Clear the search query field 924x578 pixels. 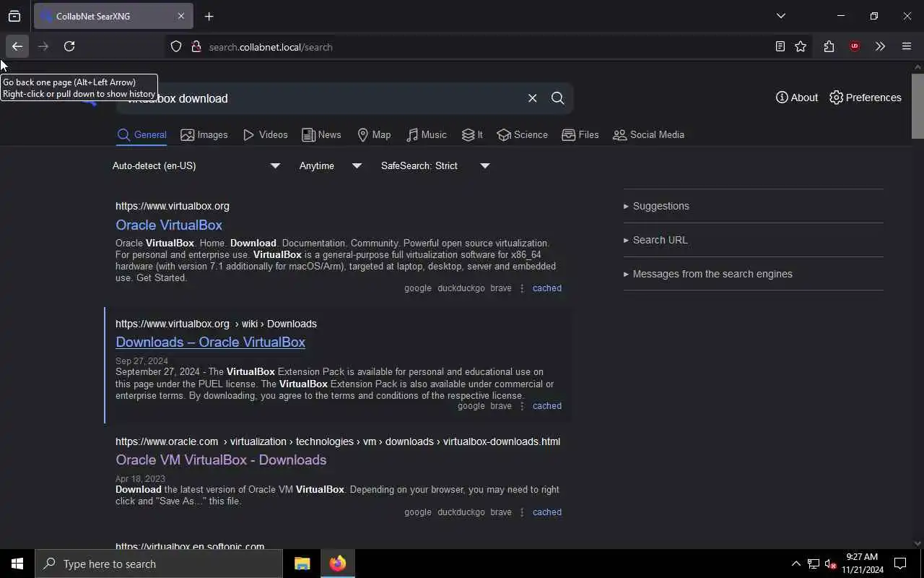(x=533, y=98)
